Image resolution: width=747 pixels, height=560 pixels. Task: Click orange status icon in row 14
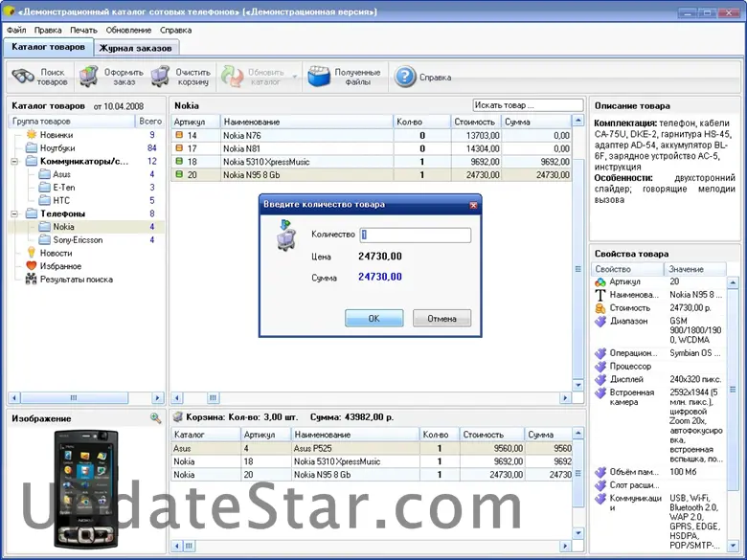pos(179,135)
